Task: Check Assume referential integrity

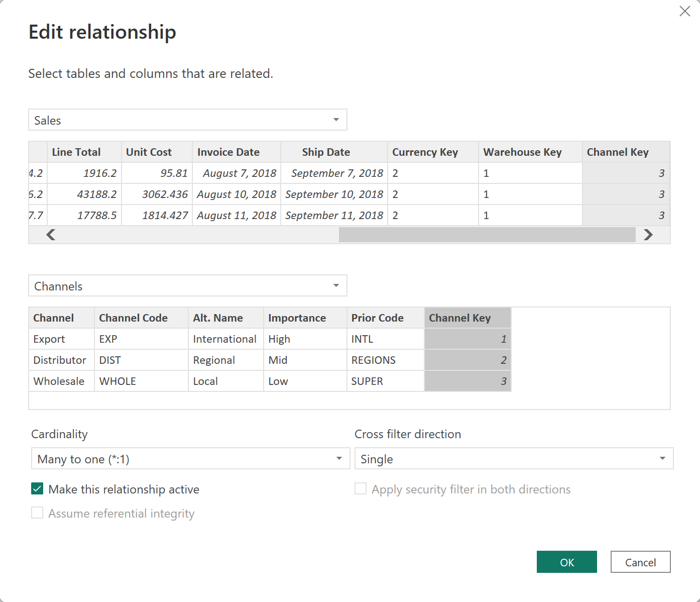Action: tap(37, 513)
